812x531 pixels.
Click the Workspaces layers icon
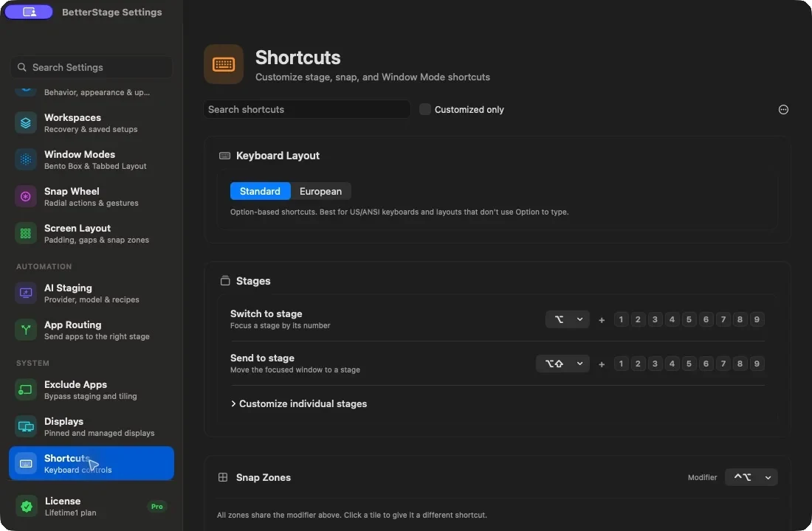(x=25, y=122)
